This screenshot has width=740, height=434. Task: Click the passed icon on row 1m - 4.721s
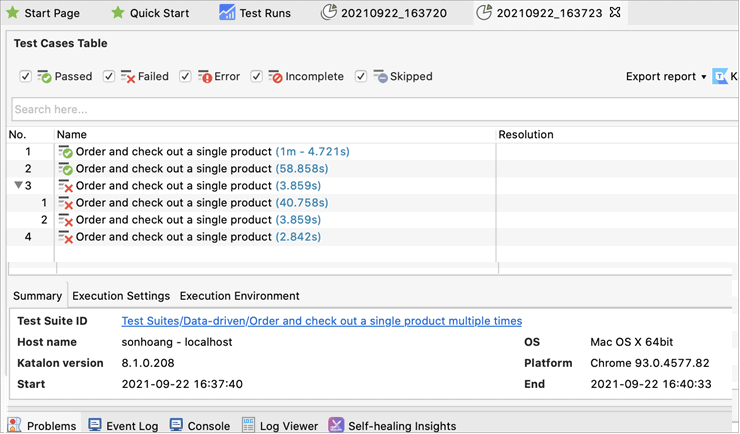[x=66, y=152]
